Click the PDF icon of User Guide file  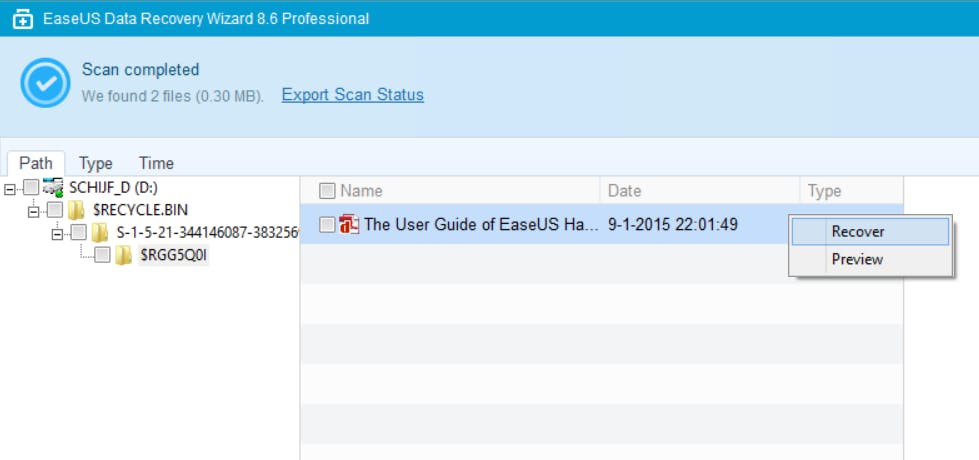pos(349,225)
